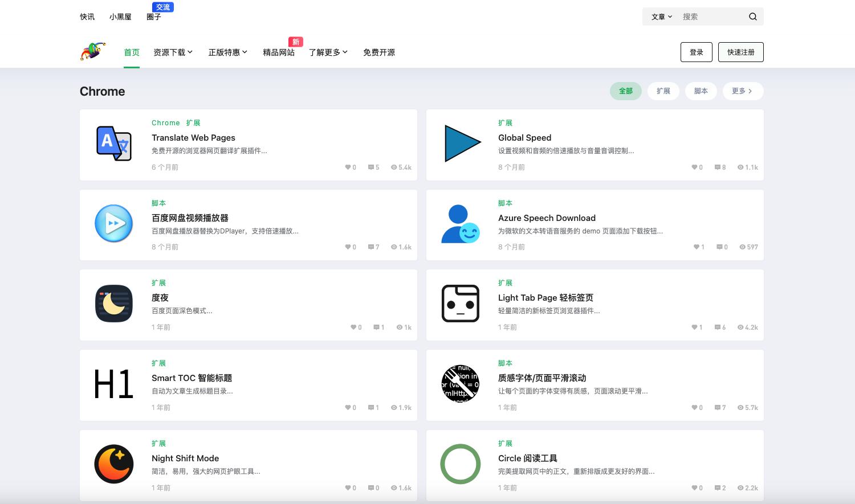This screenshot has height=504, width=855.
Task: Select the 脚本 filter tab
Action: coord(701,91)
